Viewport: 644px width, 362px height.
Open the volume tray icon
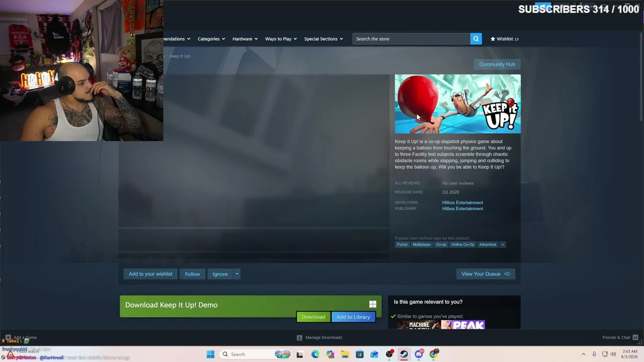(x=613, y=354)
